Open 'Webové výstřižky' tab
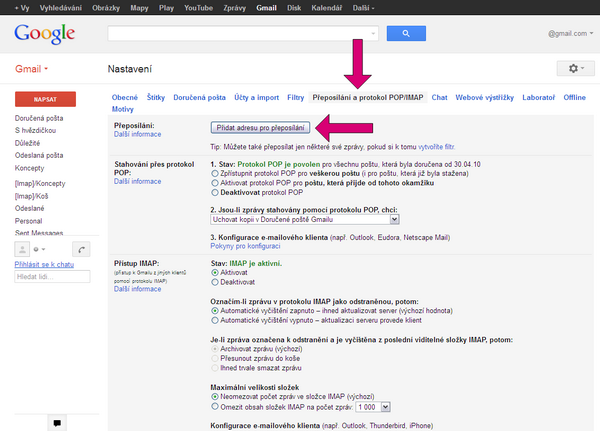600x431 pixels. [x=484, y=97]
